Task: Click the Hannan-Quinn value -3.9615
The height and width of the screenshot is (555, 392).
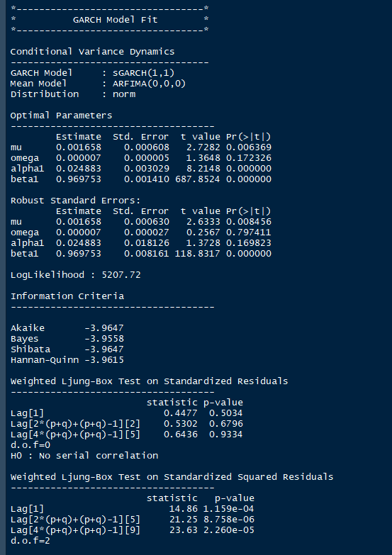Action: (104, 359)
